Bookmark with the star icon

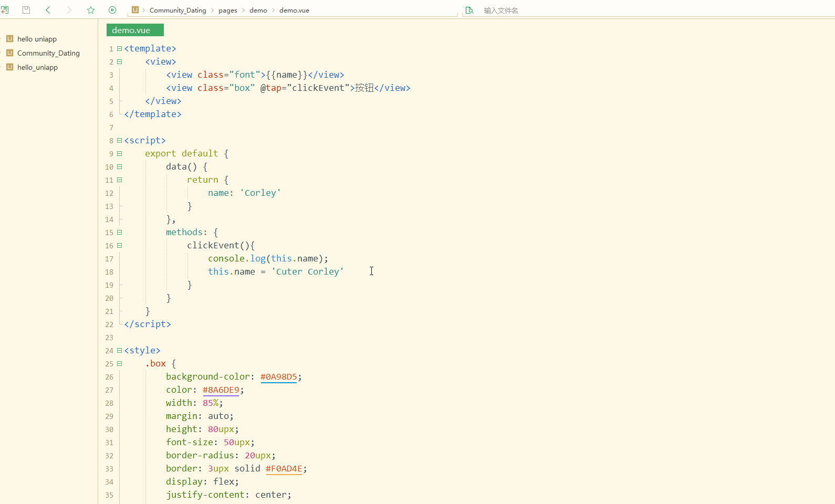pyautogui.click(x=91, y=10)
